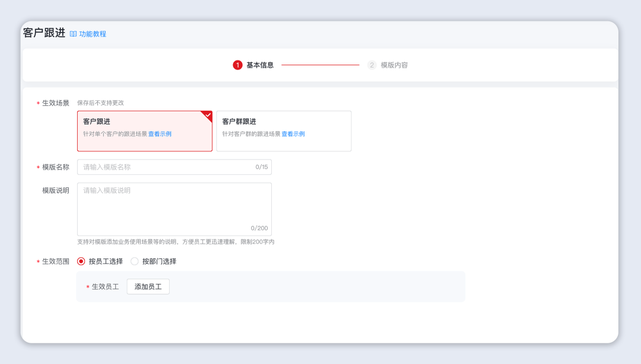Click the 功能教程 link text

click(93, 34)
